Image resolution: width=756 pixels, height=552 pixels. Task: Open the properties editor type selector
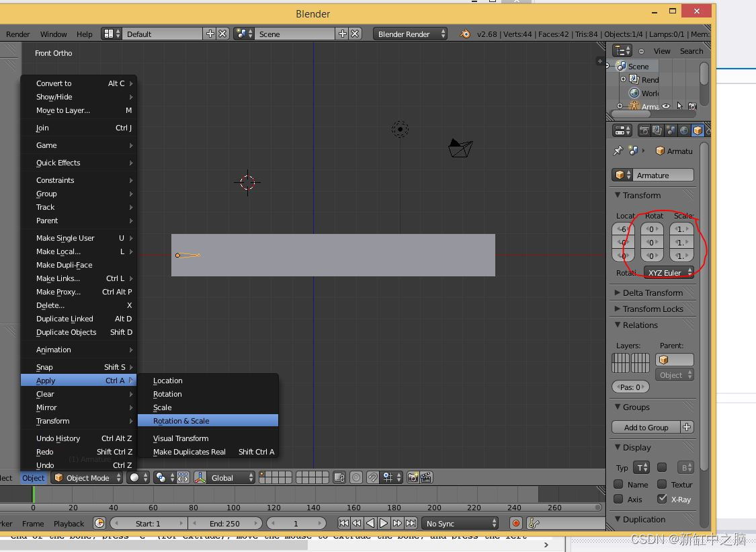pos(622,130)
